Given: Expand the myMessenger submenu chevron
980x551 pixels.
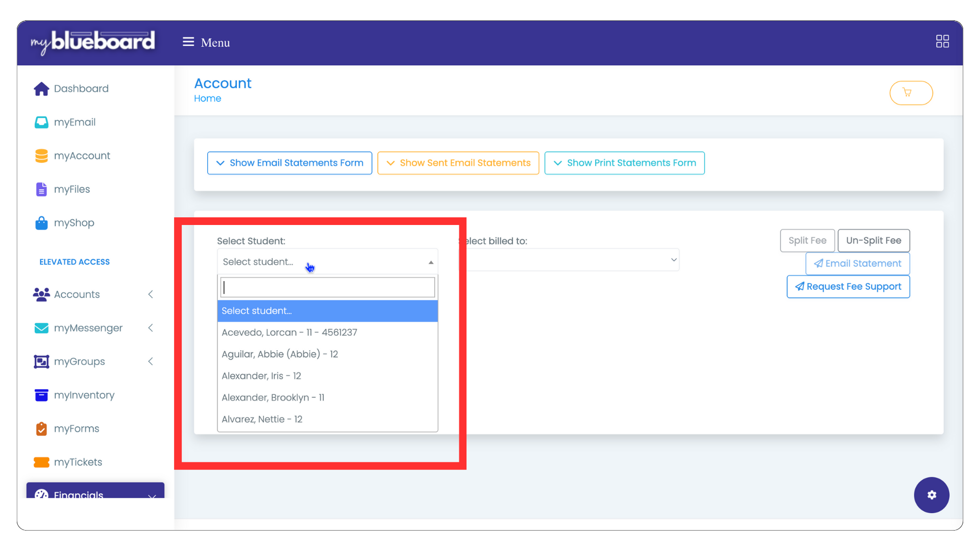Looking at the screenshot, I should click(x=151, y=328).
